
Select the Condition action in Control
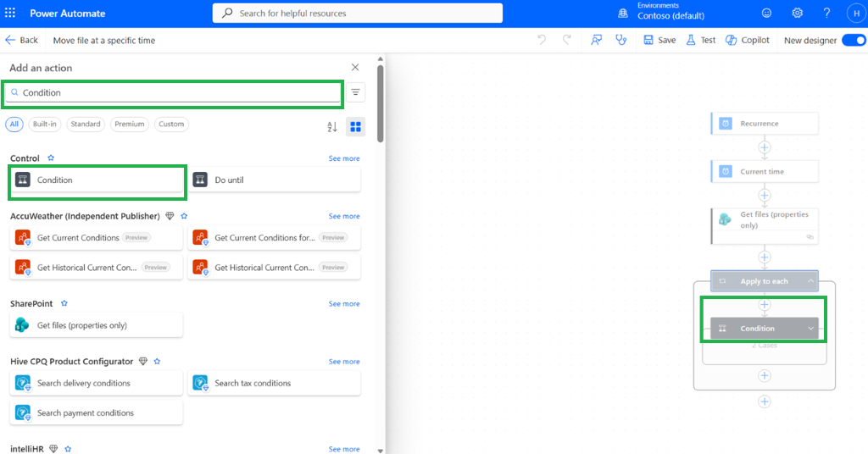pos(97,180)
